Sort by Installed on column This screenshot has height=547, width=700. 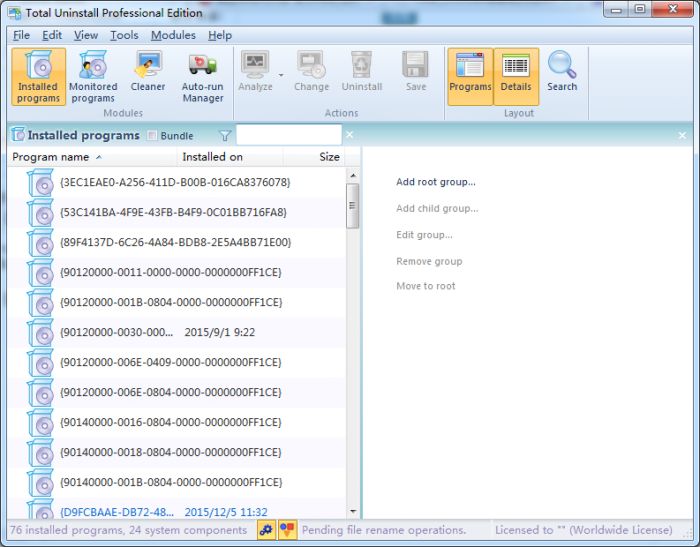click(230, 157)
